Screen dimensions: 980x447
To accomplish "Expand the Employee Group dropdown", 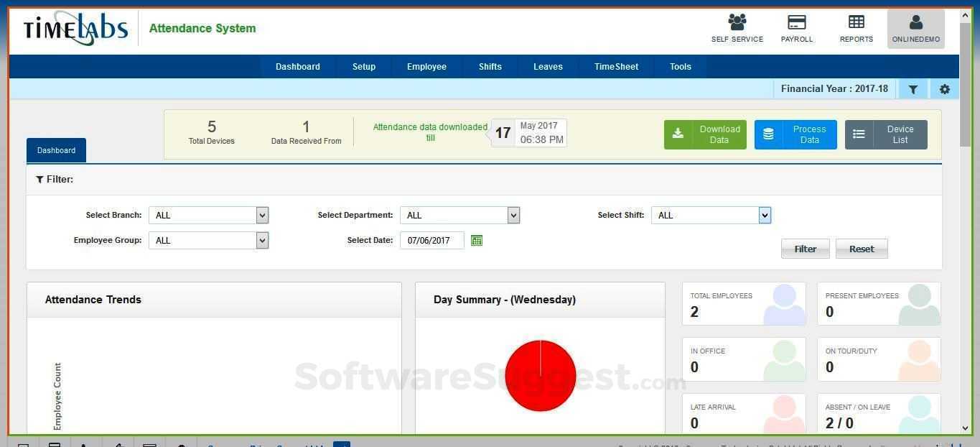I will pyautogui.click(x=208, y=240).
